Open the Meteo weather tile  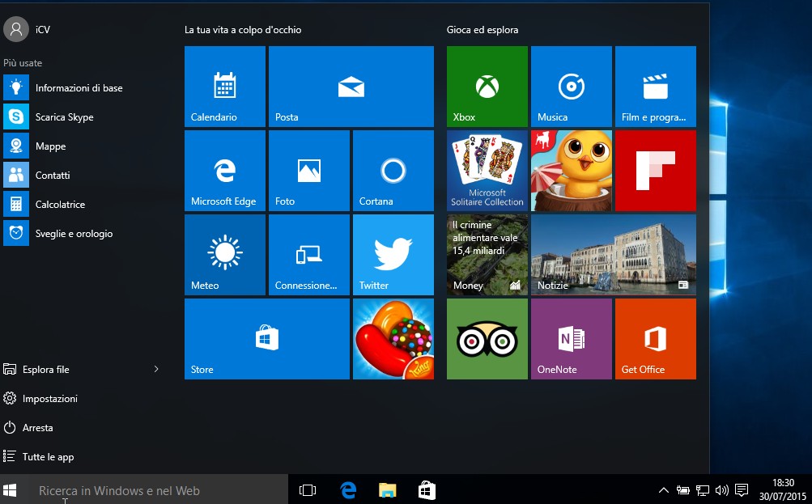(225, 255)
